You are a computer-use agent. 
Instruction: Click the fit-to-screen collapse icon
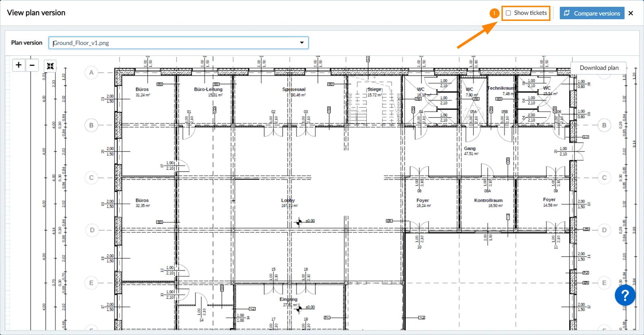[x=50, y=66]
